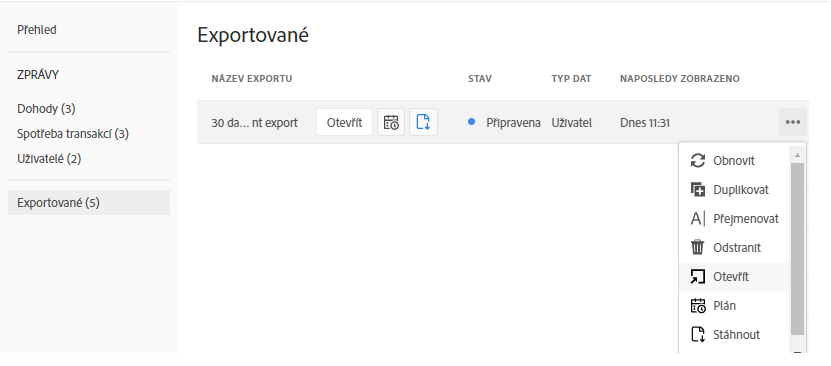
Task: Click the 'Dnes 11:31' last viewed cell
Action: tap(645, 123)
